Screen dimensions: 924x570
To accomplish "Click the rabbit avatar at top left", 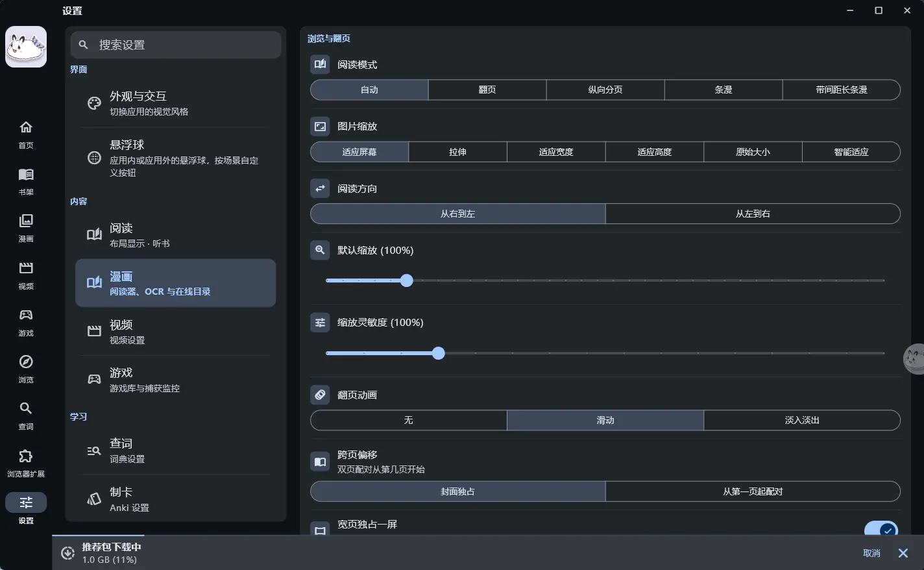I will pyautogui.click(x=26, y=47).
